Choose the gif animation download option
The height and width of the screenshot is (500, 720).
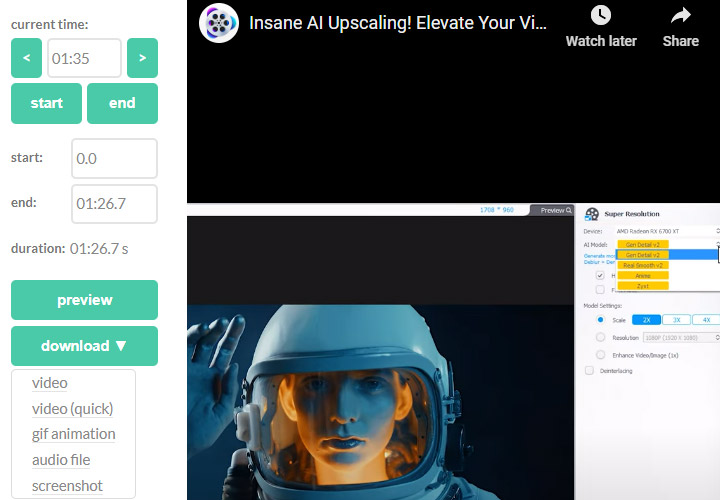pos(73,434)
